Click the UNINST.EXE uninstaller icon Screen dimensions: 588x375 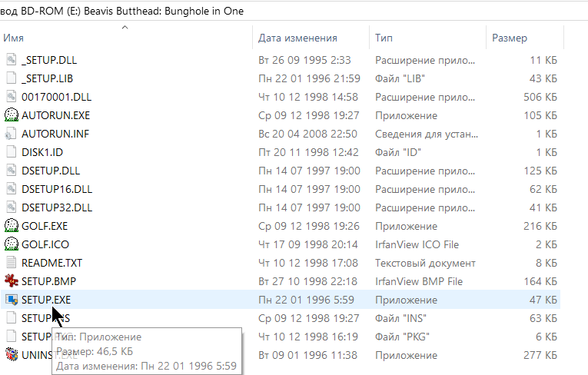coord(12,355)
